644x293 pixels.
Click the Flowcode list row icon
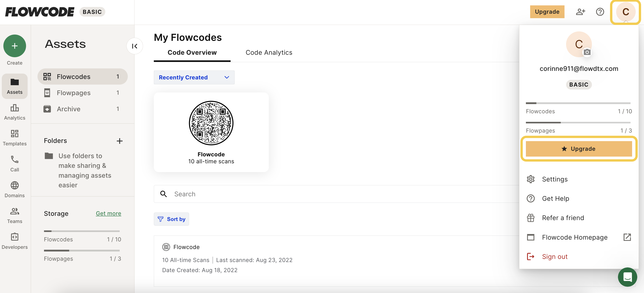pyautogui.click(x=166, y=247)
